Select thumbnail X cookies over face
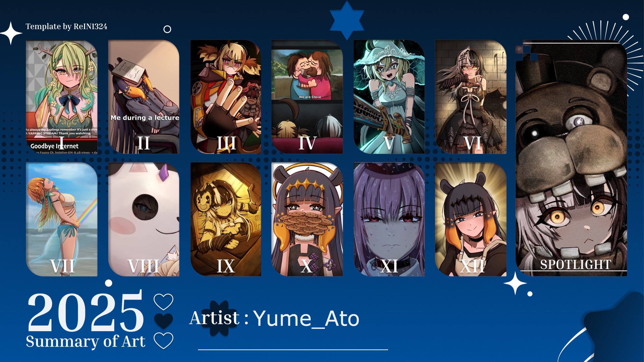The image size is (644, 362). click(307, 219)
